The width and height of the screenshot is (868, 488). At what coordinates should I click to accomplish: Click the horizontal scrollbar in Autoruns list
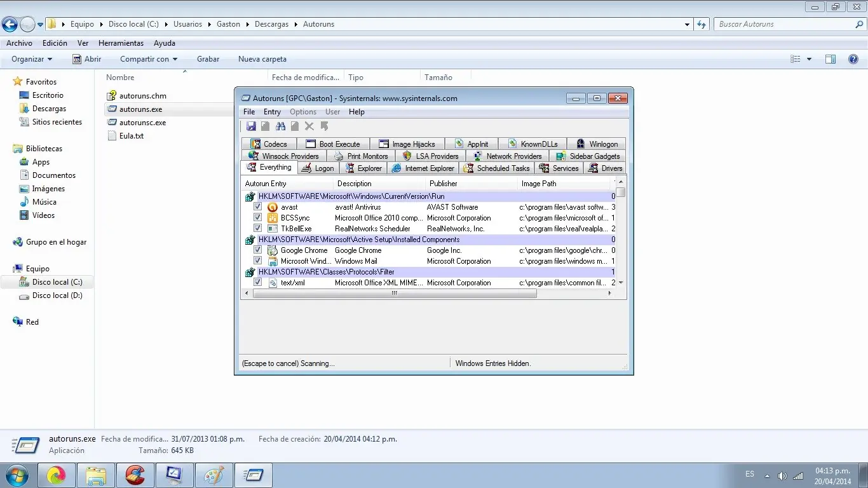pyautogui.click(x=395, y=294)
